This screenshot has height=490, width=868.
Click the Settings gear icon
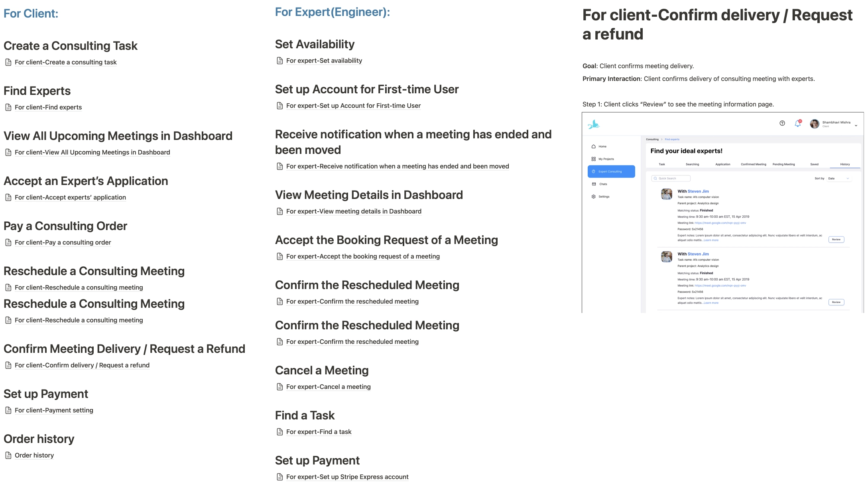pyautogui.click(x=593, y=197)
